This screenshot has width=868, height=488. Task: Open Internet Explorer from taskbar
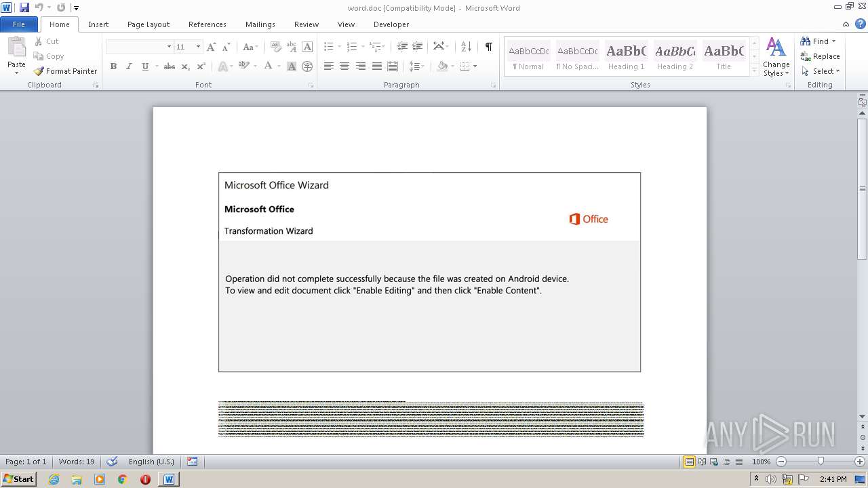54,479
